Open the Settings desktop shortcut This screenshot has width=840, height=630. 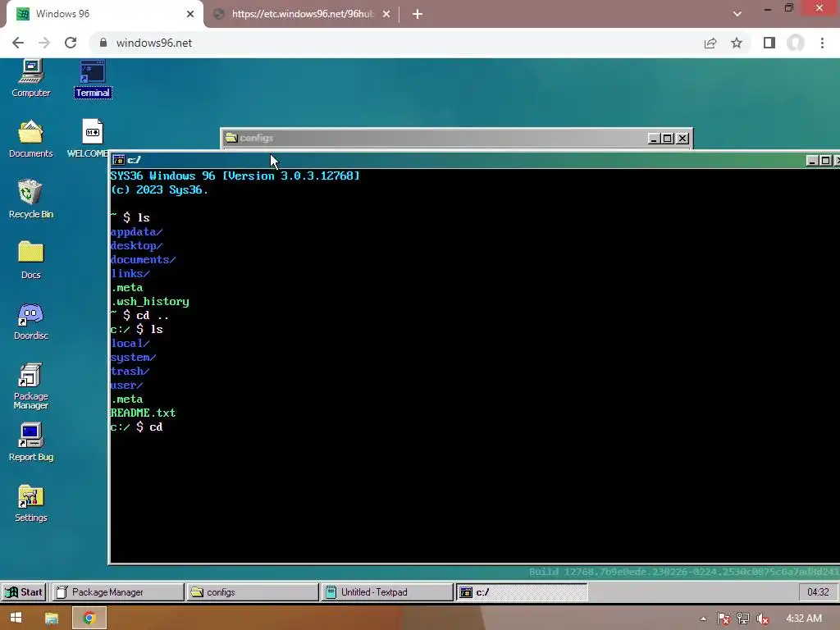tap(30, 504)
